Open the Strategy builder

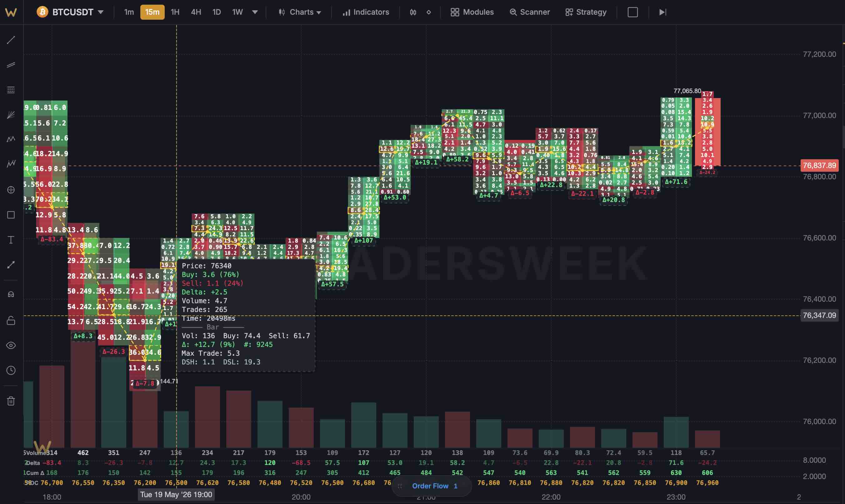[586, 12]
